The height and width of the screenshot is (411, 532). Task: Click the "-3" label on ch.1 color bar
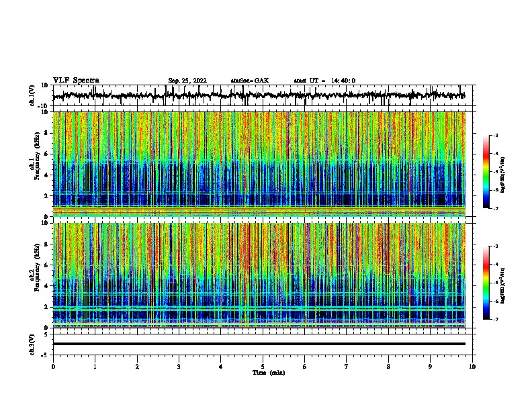[495, 136]
